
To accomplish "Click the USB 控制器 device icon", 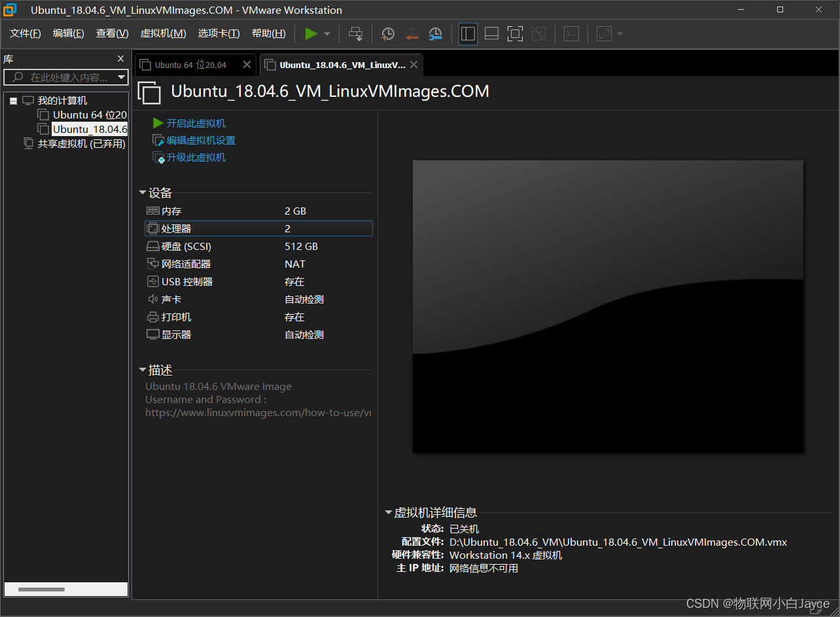I will point(152,281).
